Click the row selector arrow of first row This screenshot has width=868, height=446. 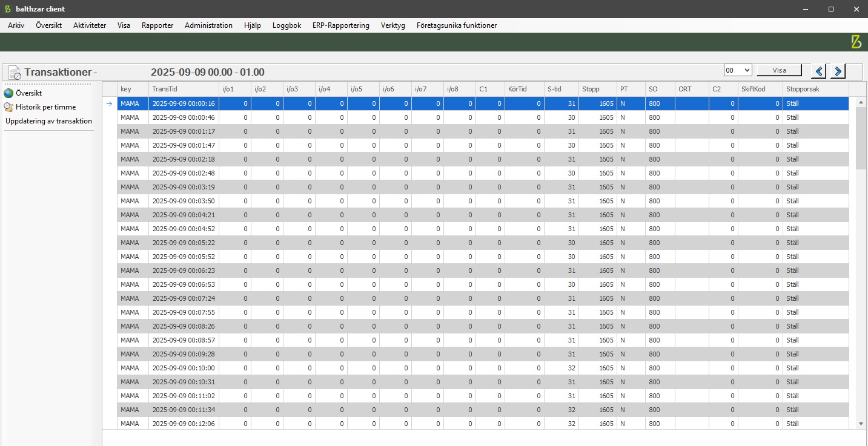[110, 103]
